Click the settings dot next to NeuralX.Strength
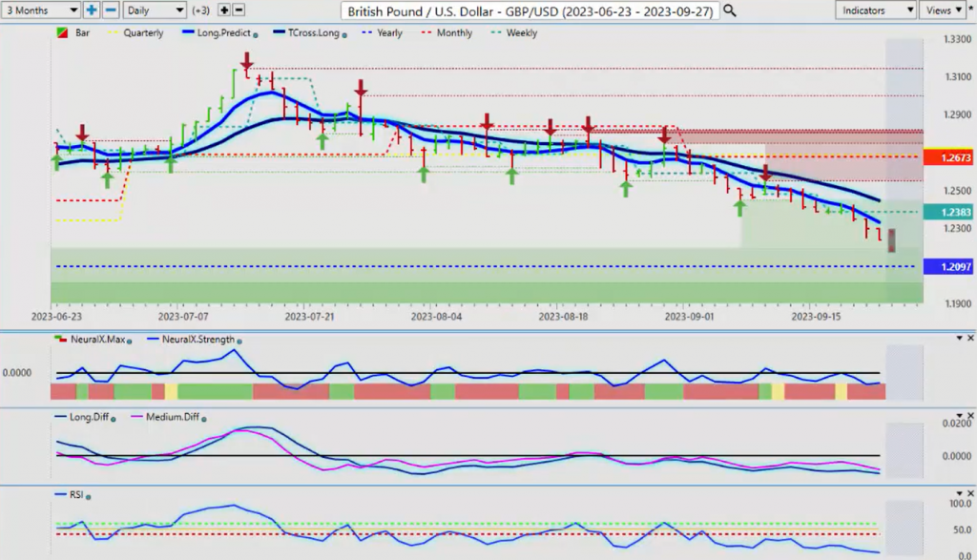Screen dimensions: 977x560 coord(239,342)
